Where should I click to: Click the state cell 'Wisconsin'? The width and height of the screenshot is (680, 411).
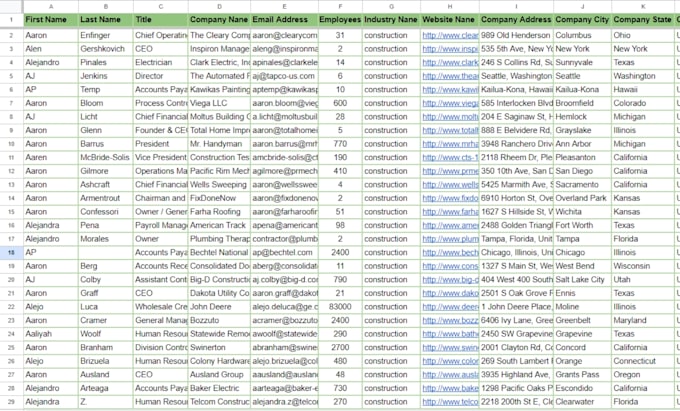pyautogui.click(x=643, y=266)
